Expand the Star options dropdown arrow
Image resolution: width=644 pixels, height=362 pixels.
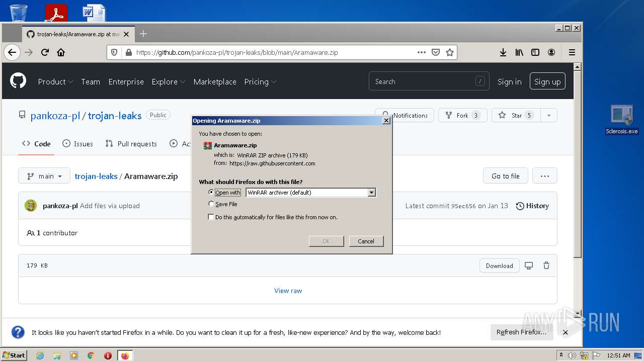tap(549, 115)
